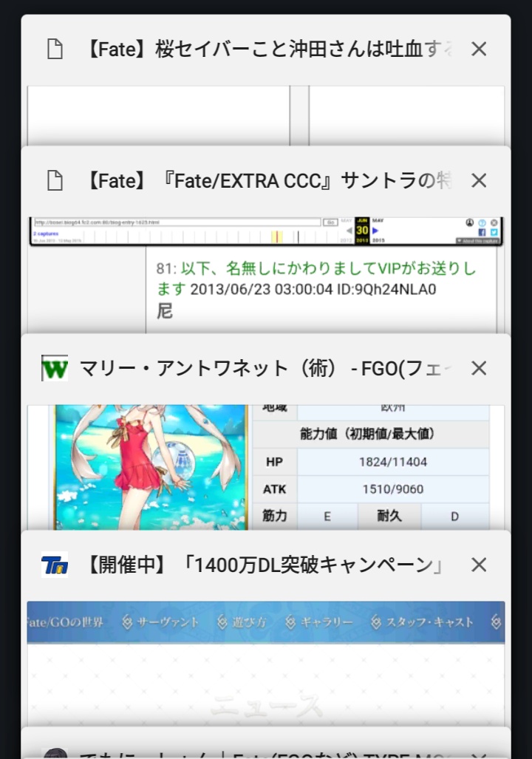Open the news page preview with ニュース heading
The image size is (532, 759).
click(x=266, y=680)
